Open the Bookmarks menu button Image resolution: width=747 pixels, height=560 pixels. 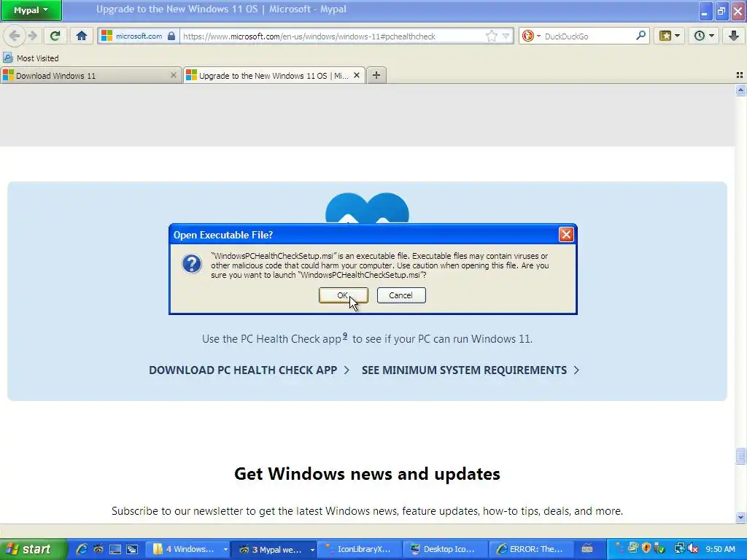click(670, 36)
